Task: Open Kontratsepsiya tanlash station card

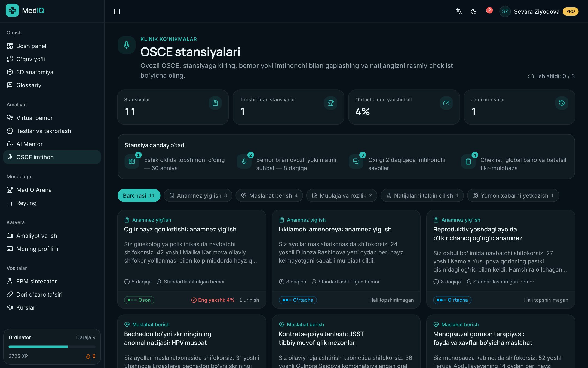Action: click(346, 341)
